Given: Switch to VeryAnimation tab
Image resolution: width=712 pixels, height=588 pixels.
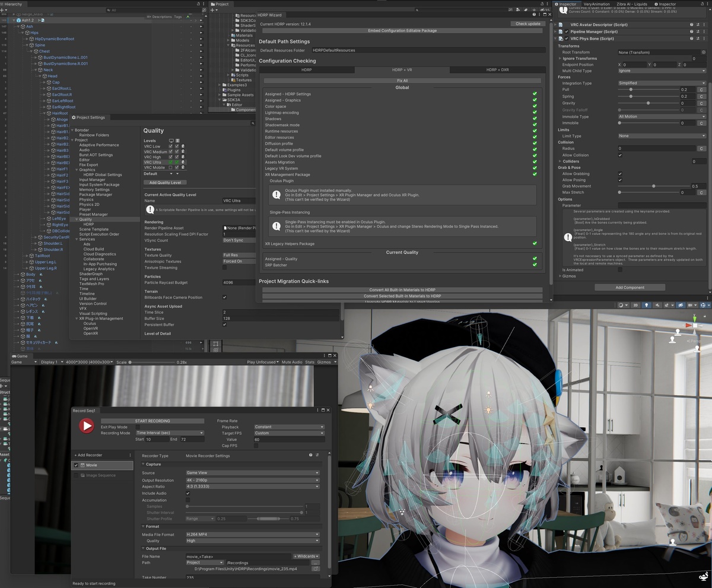Looking at the screenshot, I should click(x=596, y=4).
